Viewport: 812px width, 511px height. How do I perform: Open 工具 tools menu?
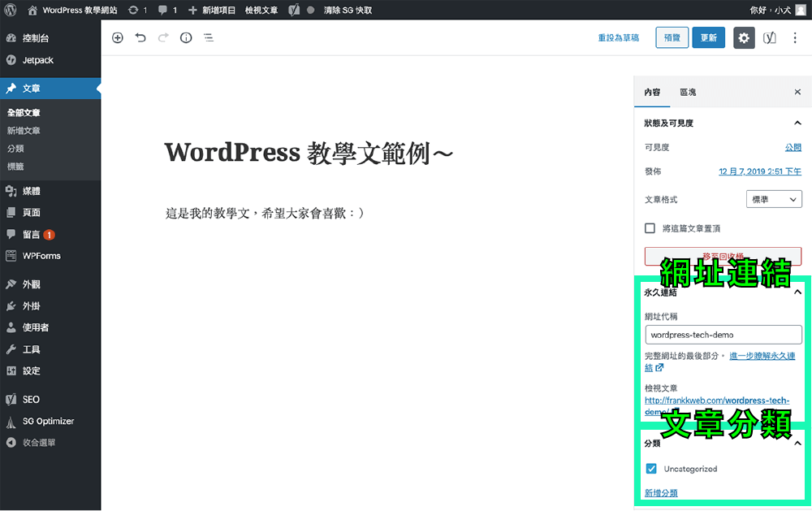(x=50, y=349)
